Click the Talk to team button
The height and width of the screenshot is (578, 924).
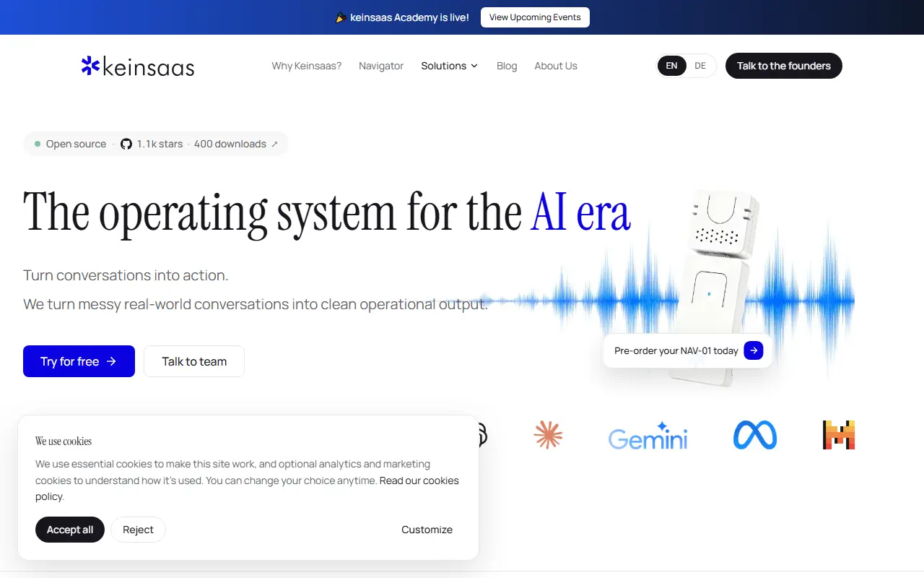pos(194,361)
